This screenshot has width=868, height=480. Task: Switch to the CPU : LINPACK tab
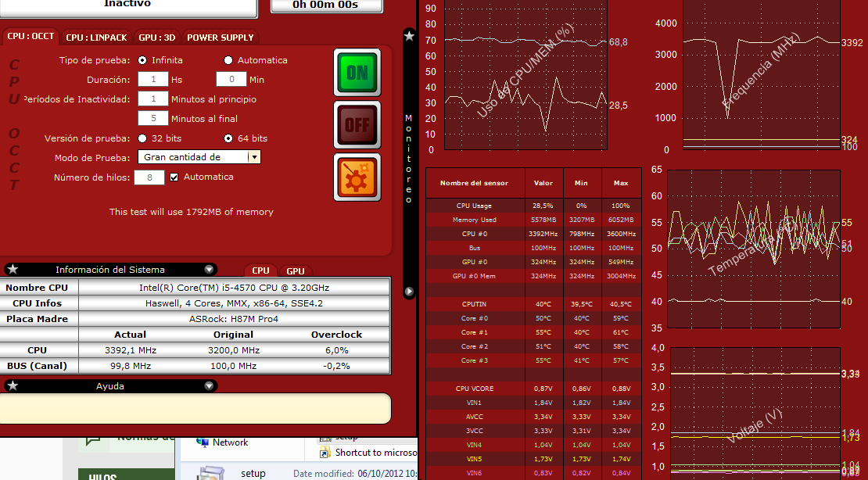pyautogui.click(x=96, y=37)
